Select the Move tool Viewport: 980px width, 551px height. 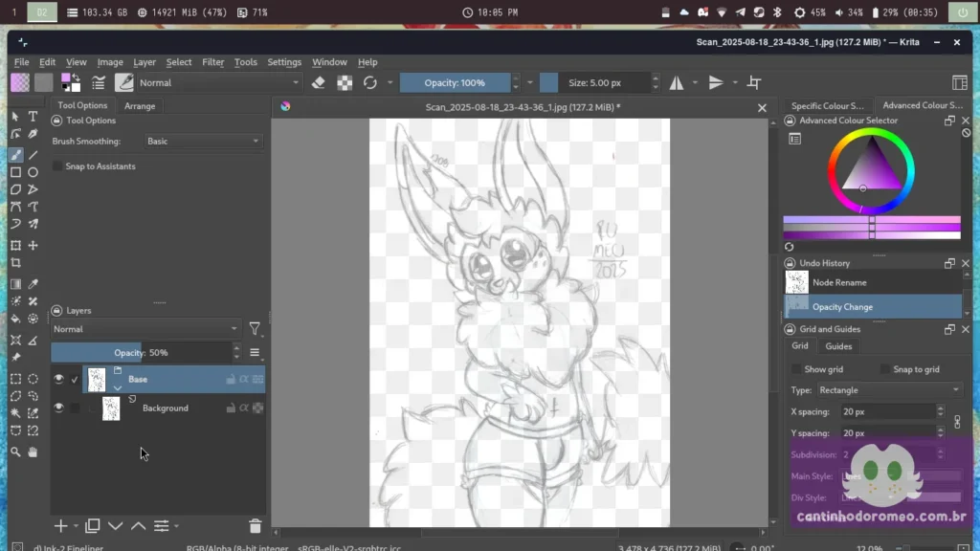tap(33, 246)
